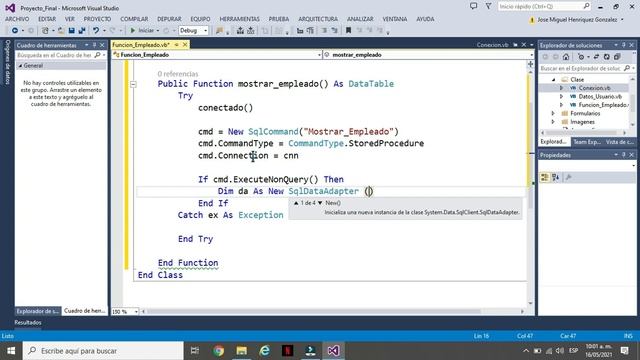Image resolution: width=640 pixels, height=360 pixels.
Task: Open Google Chrome from the taskbar
Action: [219, 351]
